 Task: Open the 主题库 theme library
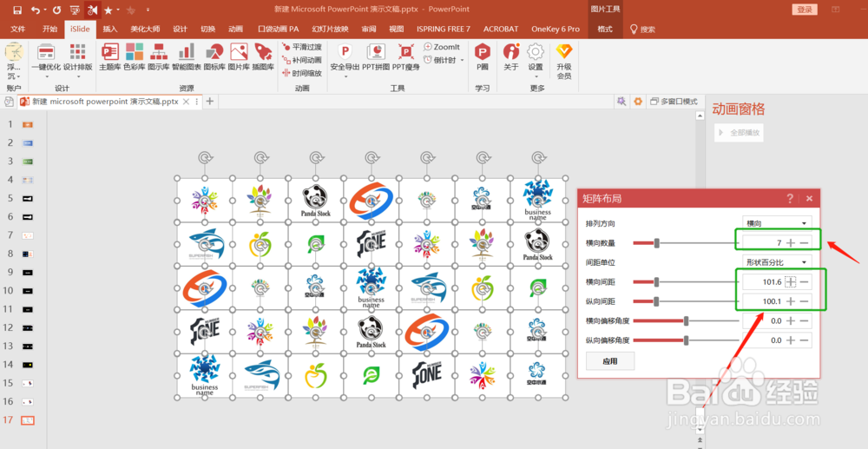pyautogui.click(x=109, y=57)
